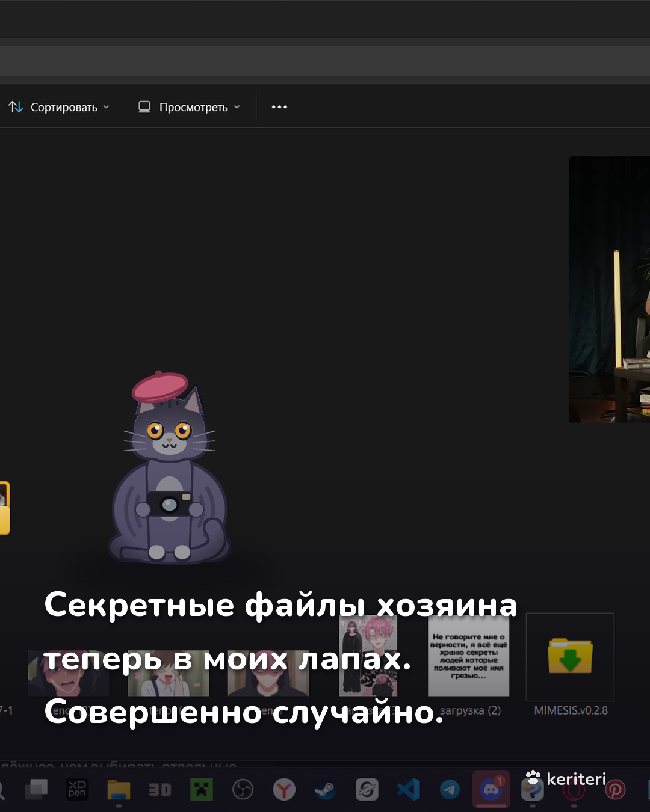The width and height of the screenshot is (650, 812).
Task: Open the three-dot more options menu
Action: coord(279,107)
